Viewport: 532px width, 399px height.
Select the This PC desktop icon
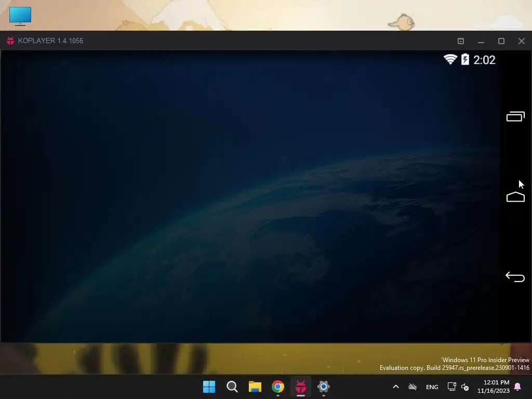pos(20,16)
